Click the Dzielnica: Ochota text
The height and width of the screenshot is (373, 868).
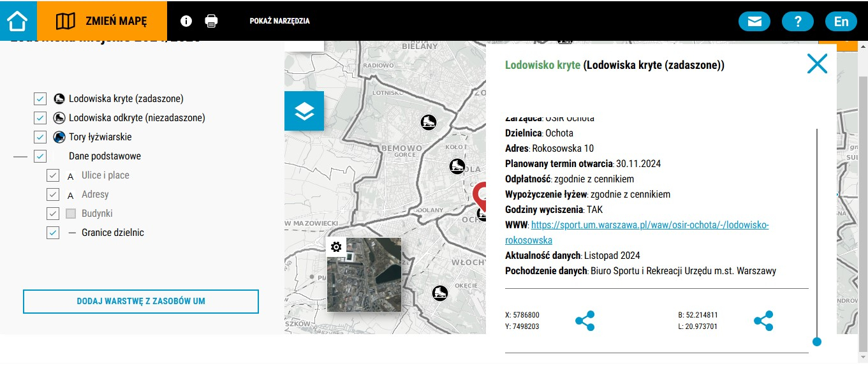click(x=539, y=133)
